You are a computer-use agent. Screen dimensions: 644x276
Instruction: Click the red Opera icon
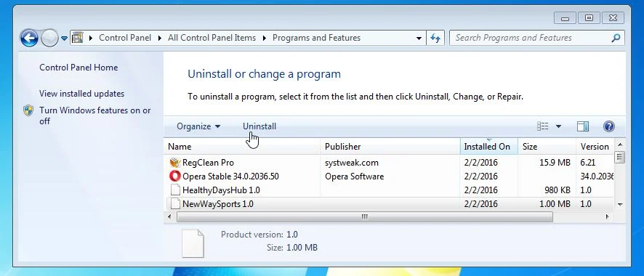point(175,176)
